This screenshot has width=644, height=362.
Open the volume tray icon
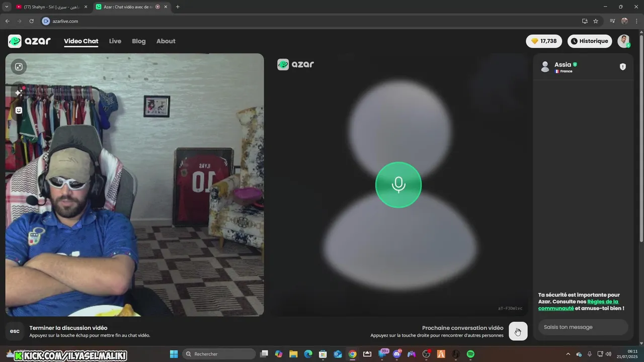[x=609, y=354]
